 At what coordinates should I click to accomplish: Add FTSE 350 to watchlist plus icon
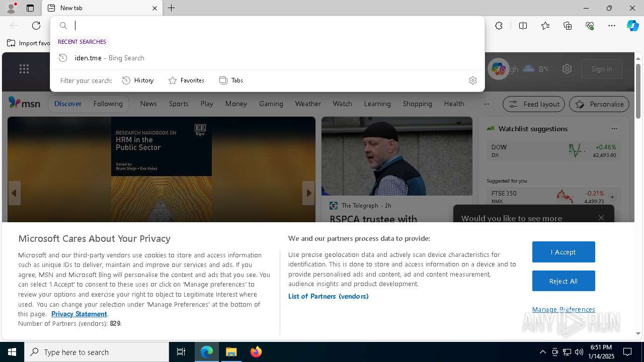(612, 197)
